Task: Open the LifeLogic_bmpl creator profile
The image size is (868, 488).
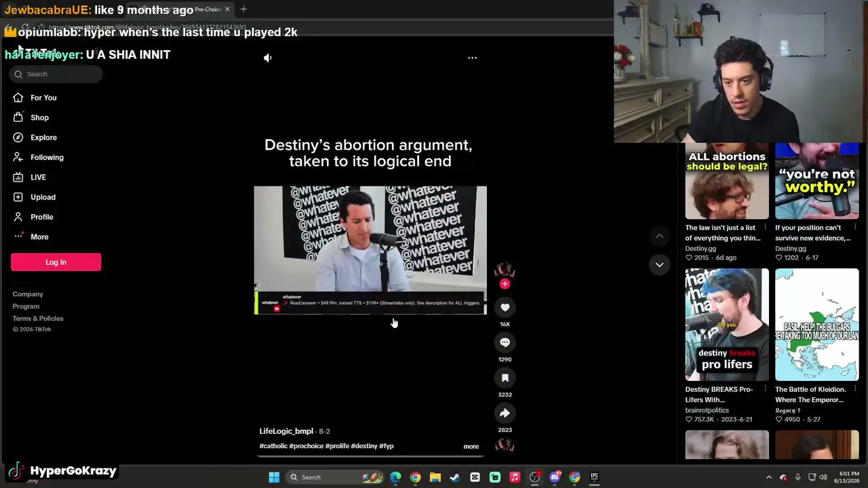Action: click(x=286, y=431)
